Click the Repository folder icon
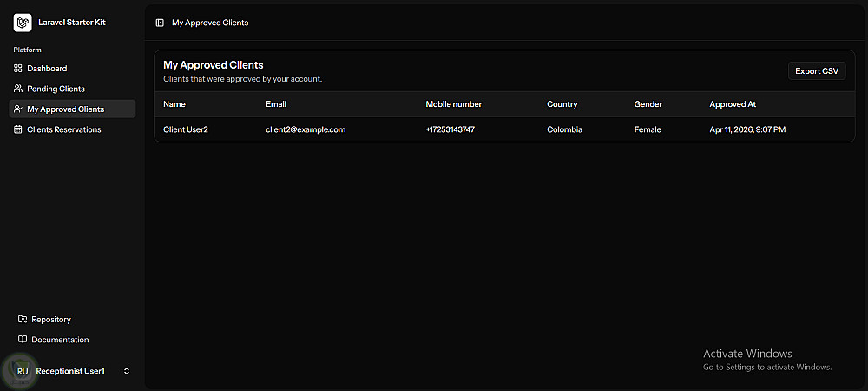 point(23,319)
